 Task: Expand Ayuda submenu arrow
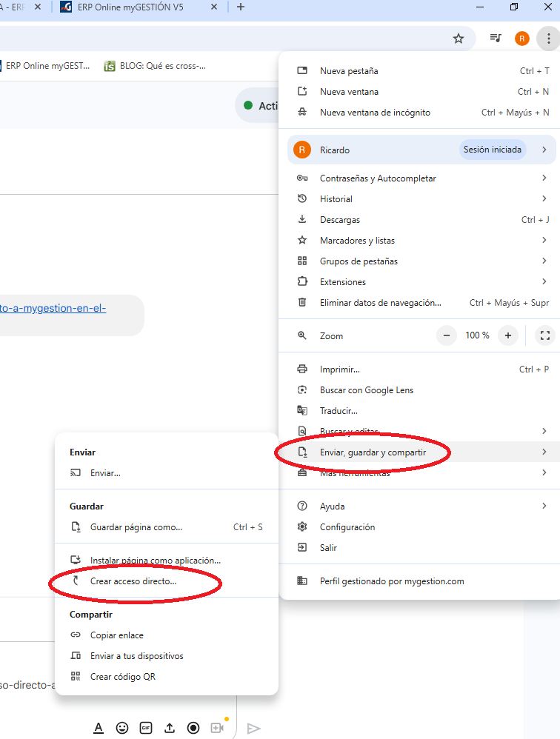(544, 505)
